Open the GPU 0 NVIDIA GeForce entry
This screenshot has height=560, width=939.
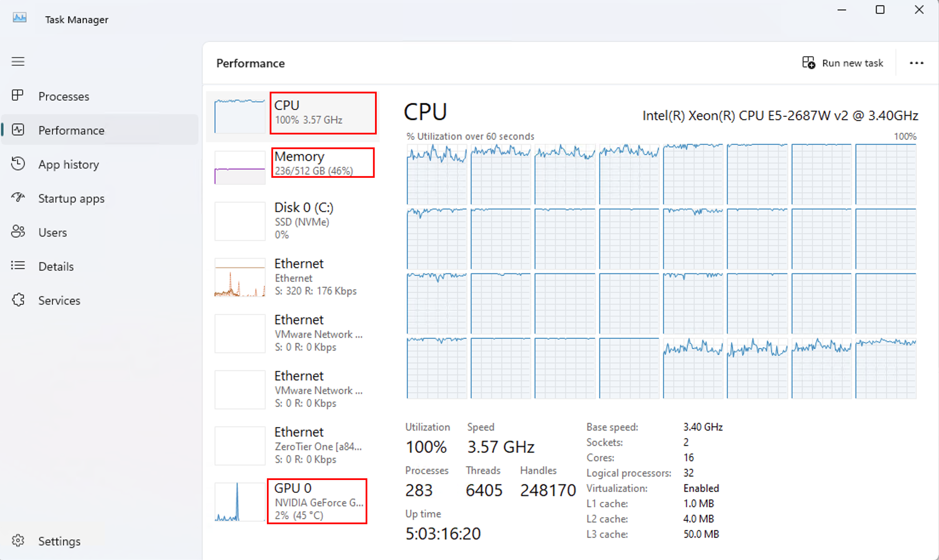(293, 501)
